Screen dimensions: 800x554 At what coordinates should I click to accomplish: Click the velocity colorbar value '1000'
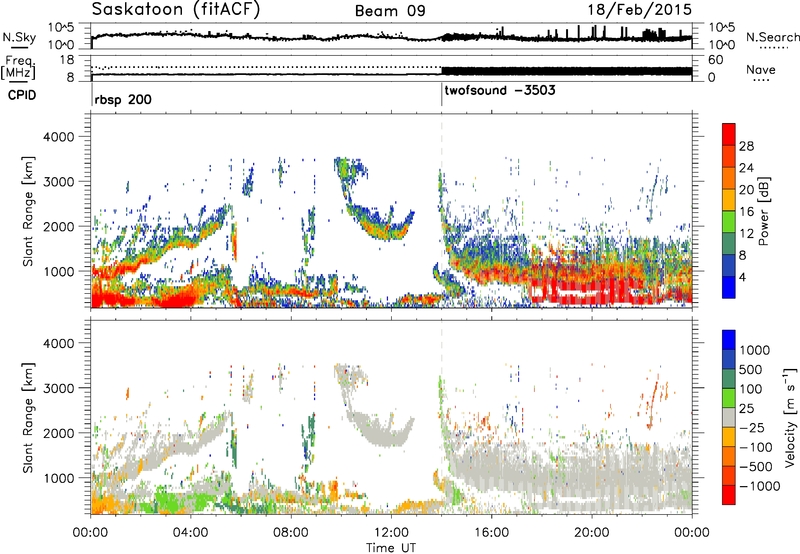755,350
